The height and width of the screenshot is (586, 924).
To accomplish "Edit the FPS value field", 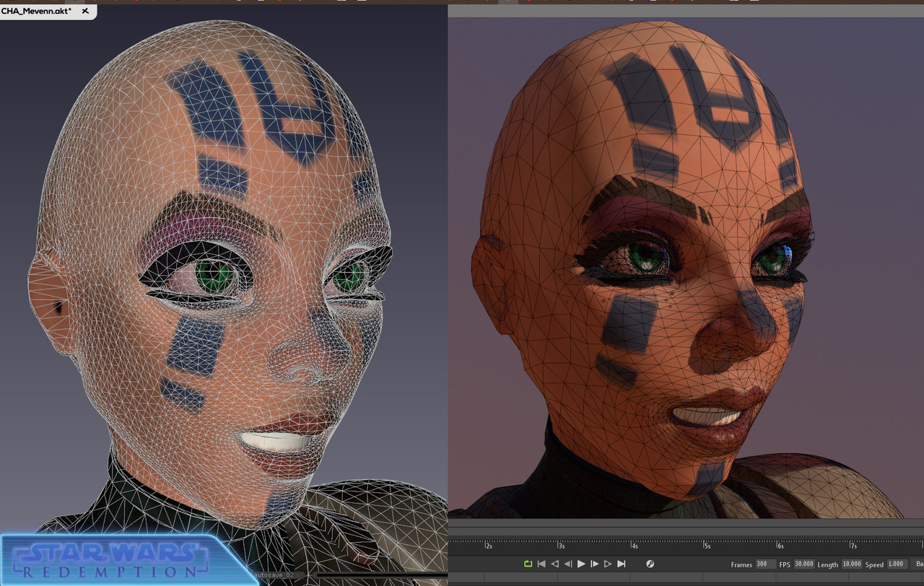I will tap(804, 564).
